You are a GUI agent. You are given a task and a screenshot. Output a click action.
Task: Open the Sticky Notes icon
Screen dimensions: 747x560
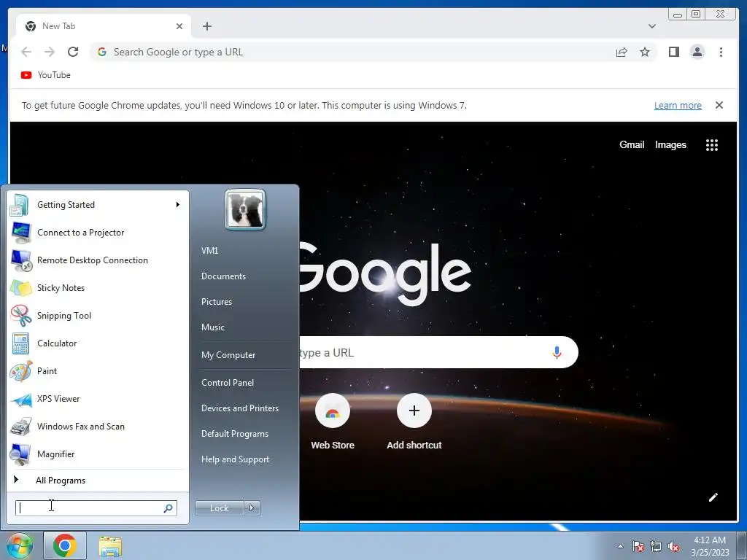(x=20, y=288)
